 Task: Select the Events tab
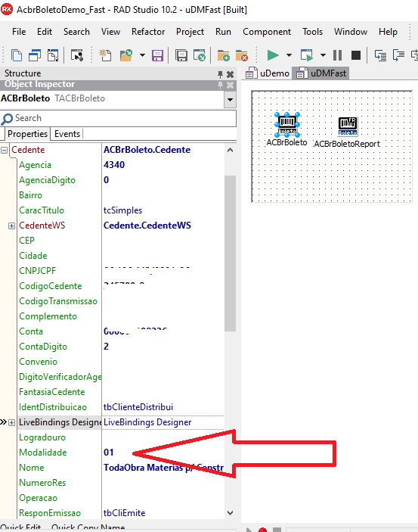coord(67,134)
